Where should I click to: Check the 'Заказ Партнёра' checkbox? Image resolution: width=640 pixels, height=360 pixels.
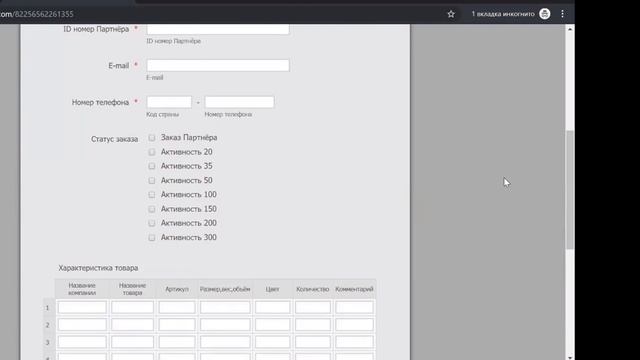tap(152, 138)
